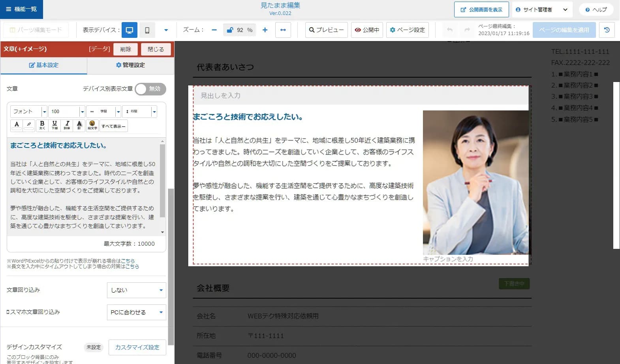Click editor scrollbar down arrow
Viewport: 620px width, 364px height.
(162, 232)
